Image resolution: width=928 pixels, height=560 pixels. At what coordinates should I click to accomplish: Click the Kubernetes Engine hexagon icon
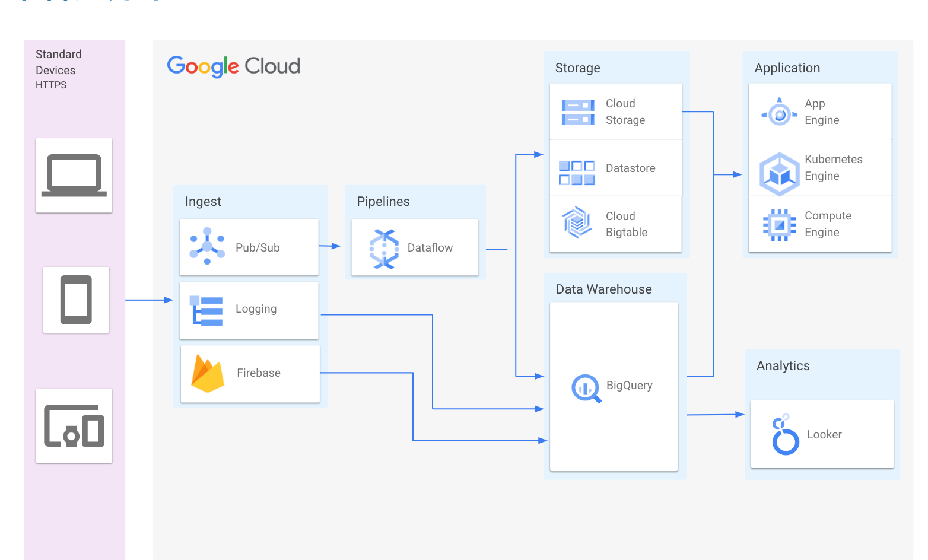[x=780, y=174]
